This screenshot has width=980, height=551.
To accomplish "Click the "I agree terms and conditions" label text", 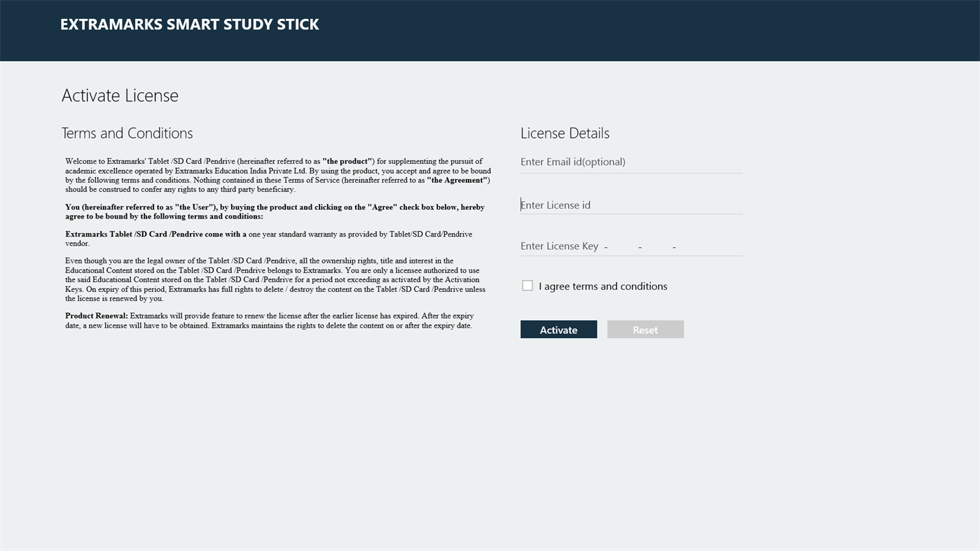I will (602, 286).
